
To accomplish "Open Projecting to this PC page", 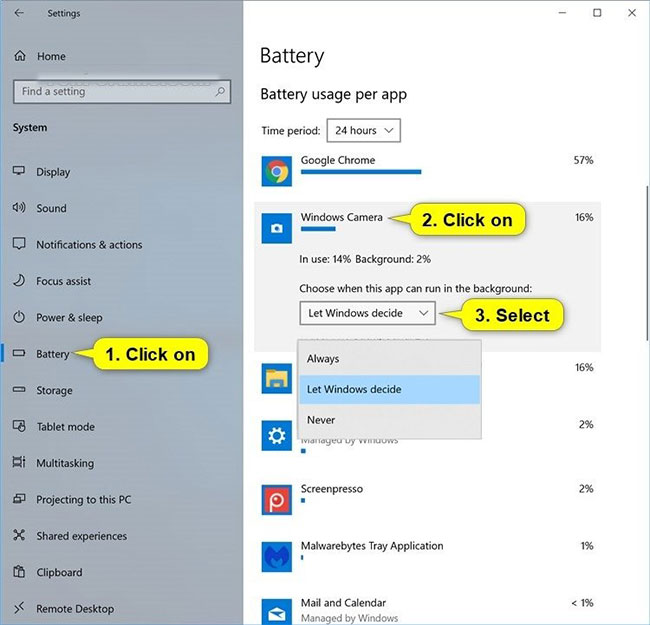I will click(x=84, y=499).
